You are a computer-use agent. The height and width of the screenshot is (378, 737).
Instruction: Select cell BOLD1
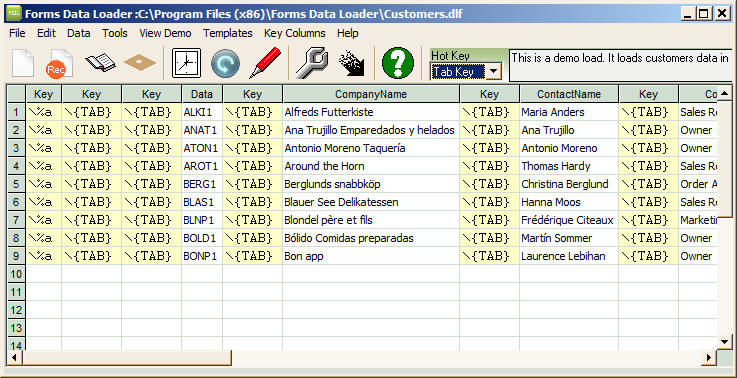click(x=202, y=238)
